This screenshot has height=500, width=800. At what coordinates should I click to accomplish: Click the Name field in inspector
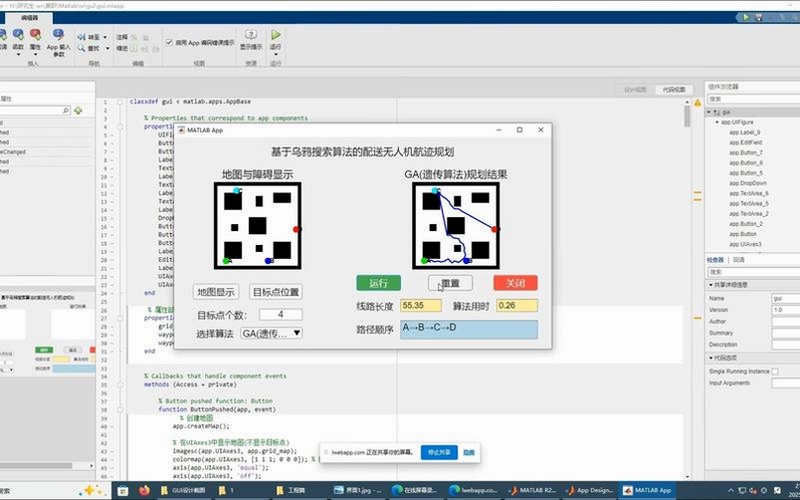coord(786,298)
